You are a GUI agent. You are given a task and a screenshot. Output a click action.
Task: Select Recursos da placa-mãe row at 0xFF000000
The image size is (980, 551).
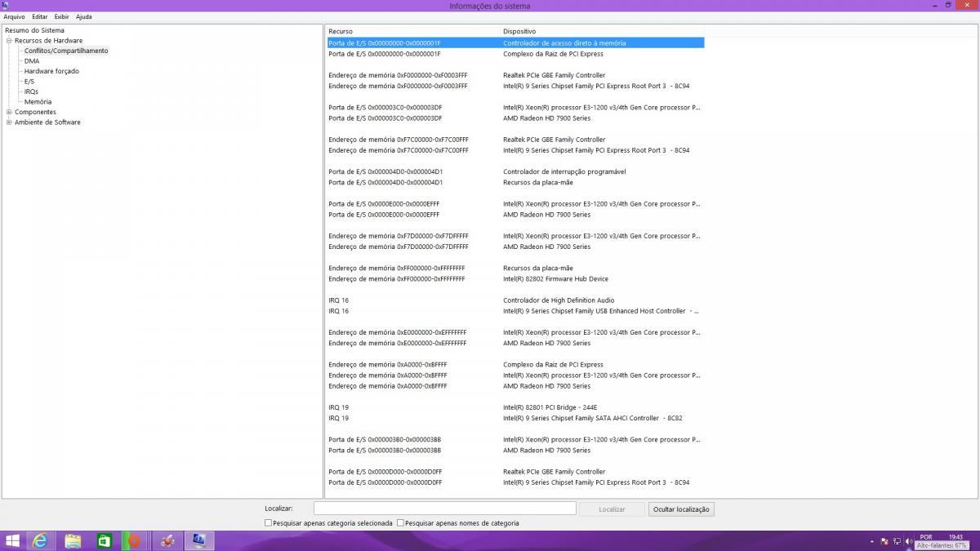(514, 268)
